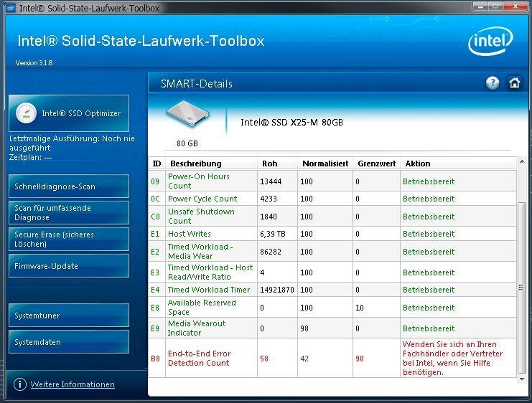Screen dimensions: 532x403
Task: Start the Schnelldiagnose-Scan
Action: point(69,186)
